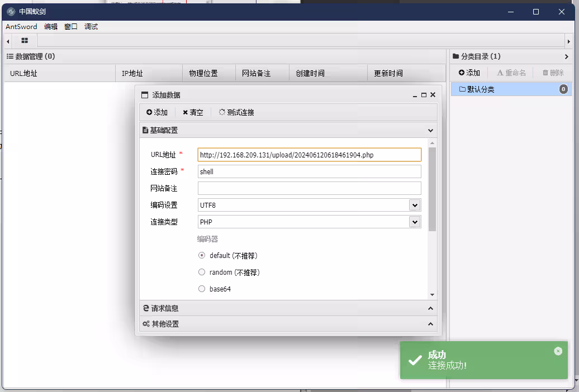Dismiss the 连接成功 success toast

coord(558,351)
